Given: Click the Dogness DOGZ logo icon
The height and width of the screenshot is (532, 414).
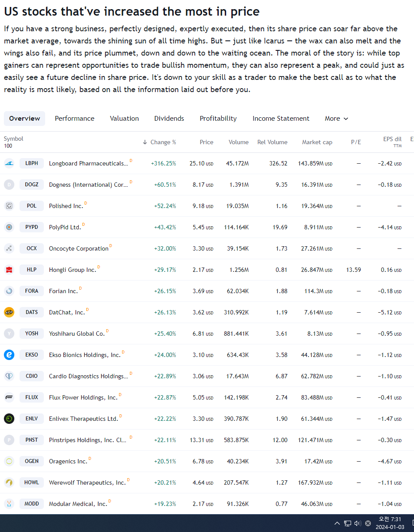Looking at the screenshot, I should pos(9,185).
